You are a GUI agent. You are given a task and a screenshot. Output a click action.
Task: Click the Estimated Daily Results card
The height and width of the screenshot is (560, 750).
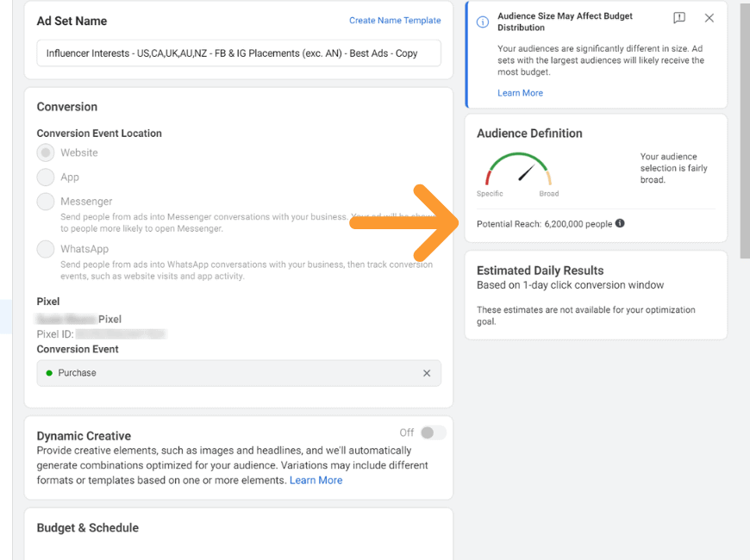(596, 296)
